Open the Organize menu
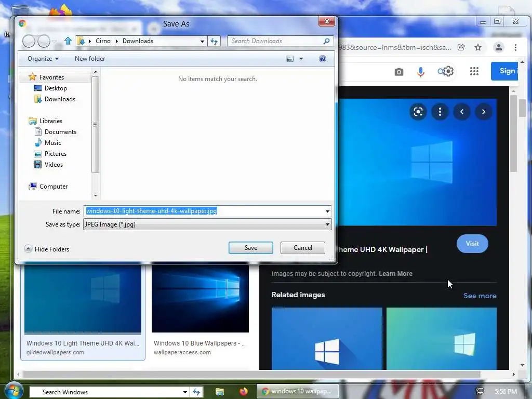Viewport: 532px width, 399px height. (x=43, y=59)
